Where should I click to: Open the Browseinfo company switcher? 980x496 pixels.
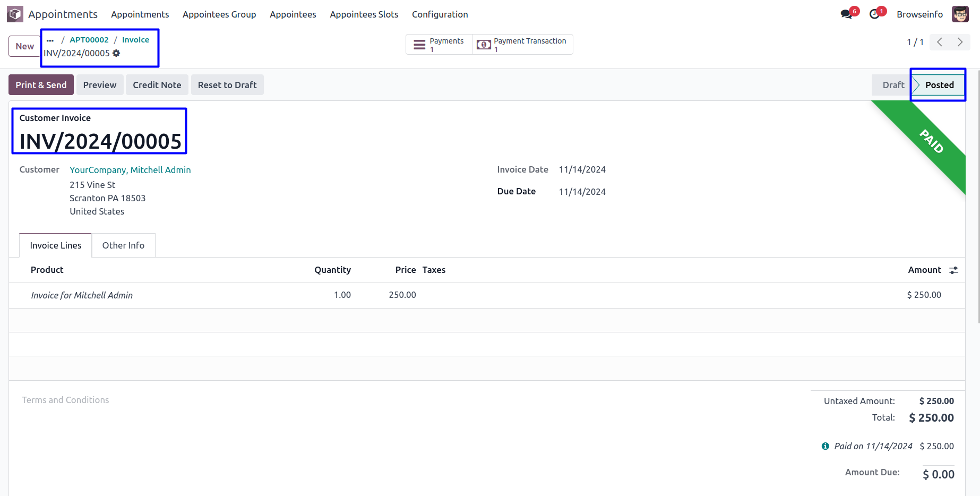tap(919, 14)
